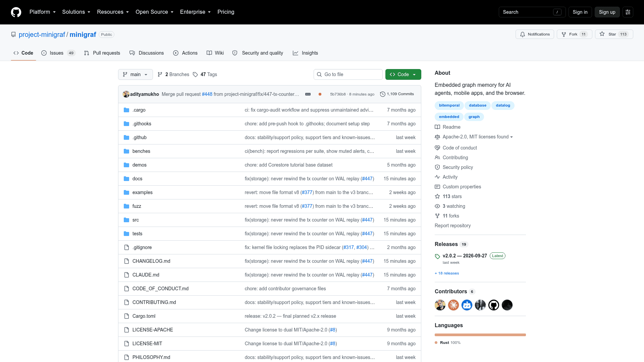Open the GitHub logo home link

[16, 12]
